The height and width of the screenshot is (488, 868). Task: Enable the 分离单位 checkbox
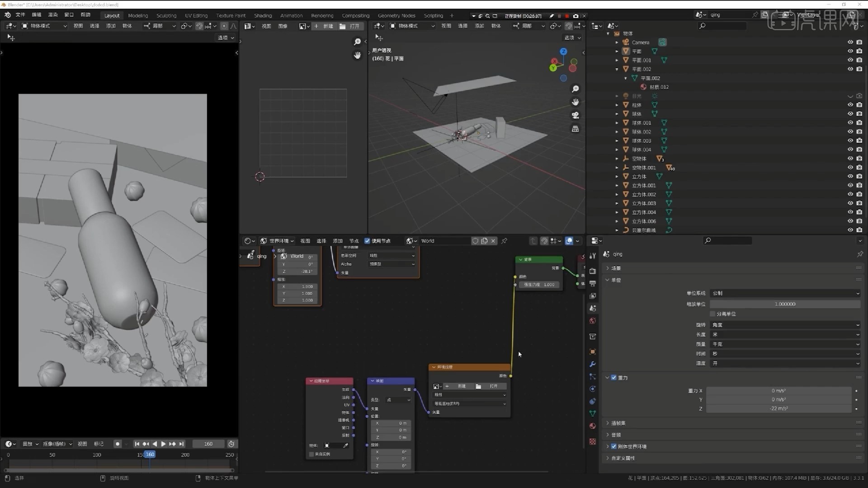pyautogui.click(x=713, y=314)
